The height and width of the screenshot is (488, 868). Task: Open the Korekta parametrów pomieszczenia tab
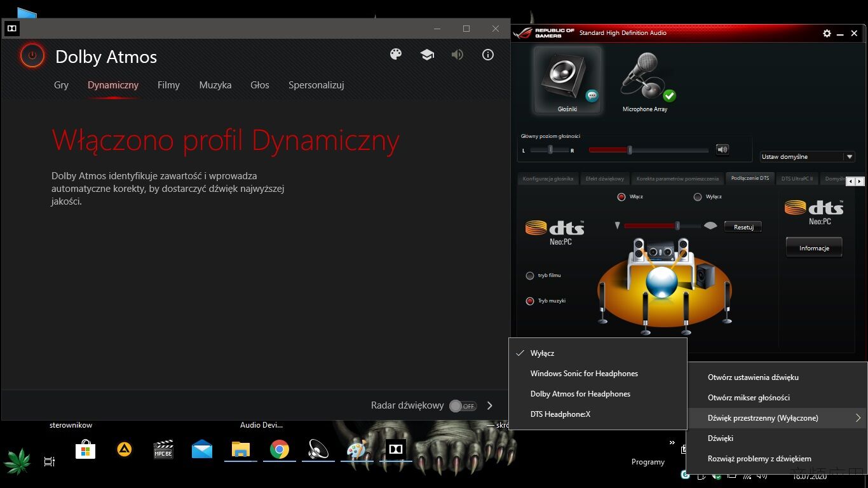677,179
